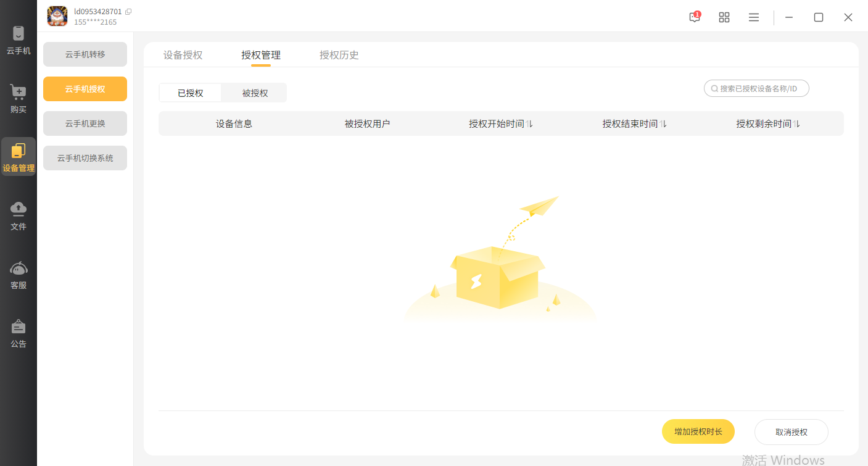Sort by 授权剩余时间 column
Viewport: 868px width, 466px height.
(796, 124)
